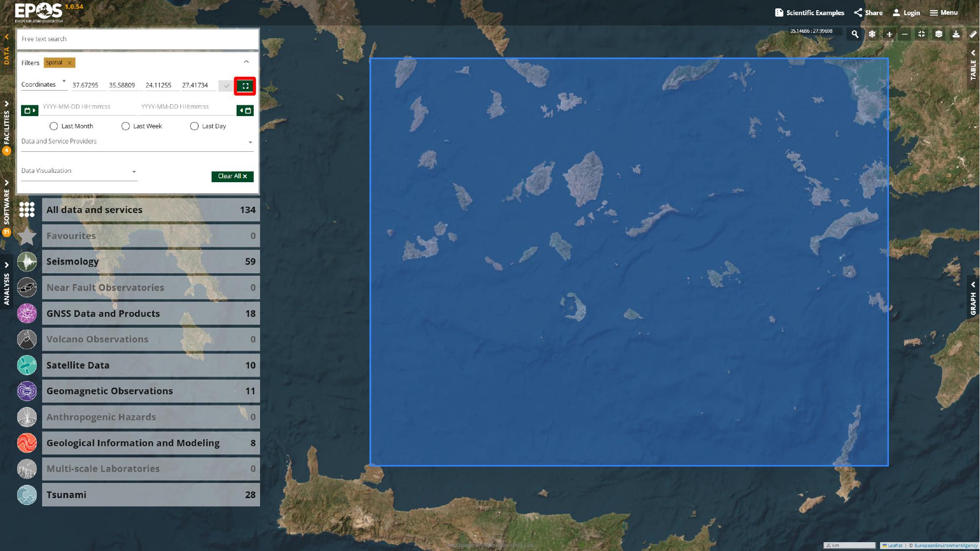Open the Data and Service Providers dropdown
Screen dimensions: 980x551
(250, 142)
